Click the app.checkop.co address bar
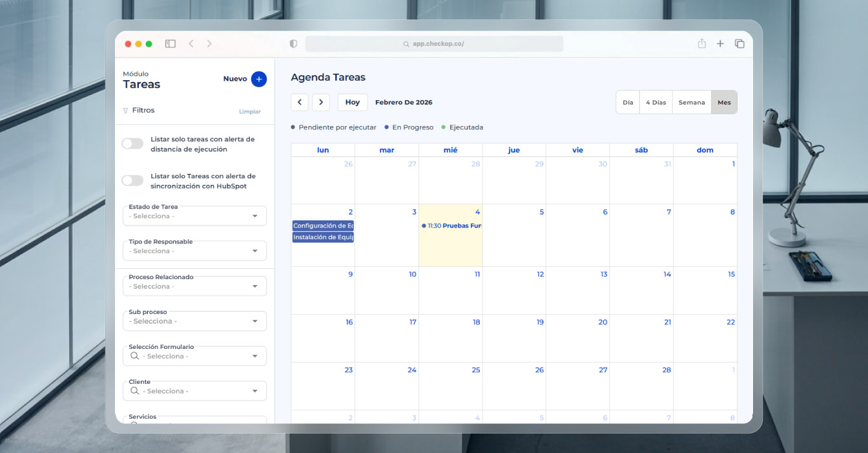Image resolution: width=868 pixels, height=453 pixels. click(x=434, y=44)
